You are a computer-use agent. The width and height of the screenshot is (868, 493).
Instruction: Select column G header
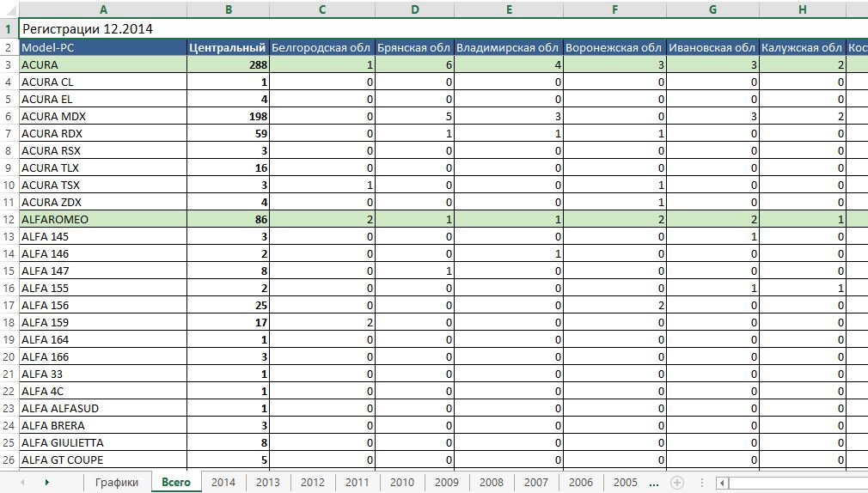[712, 9]
